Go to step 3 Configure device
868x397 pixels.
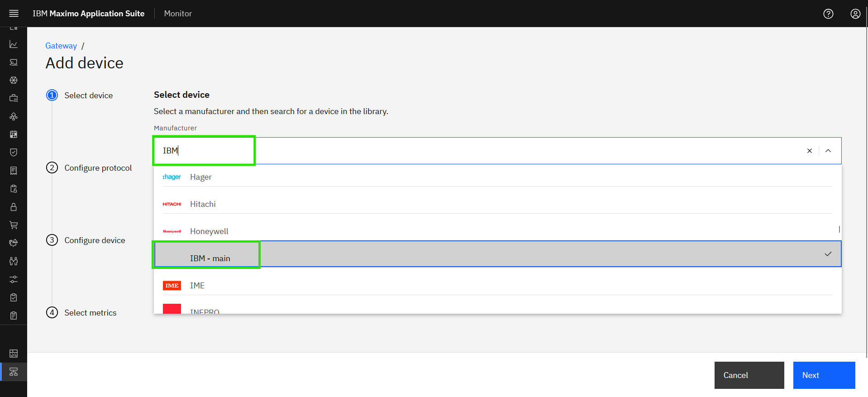coord(86,240)
